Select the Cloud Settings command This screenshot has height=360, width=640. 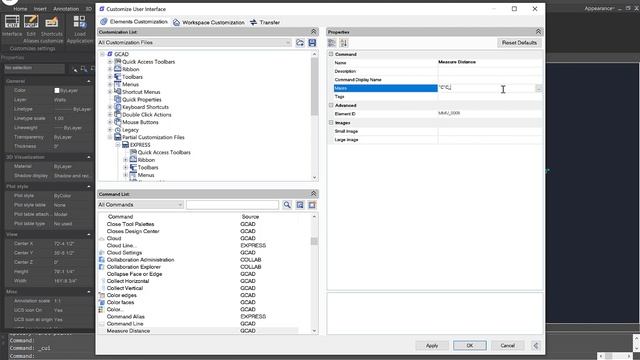click(x=124, y=253)
